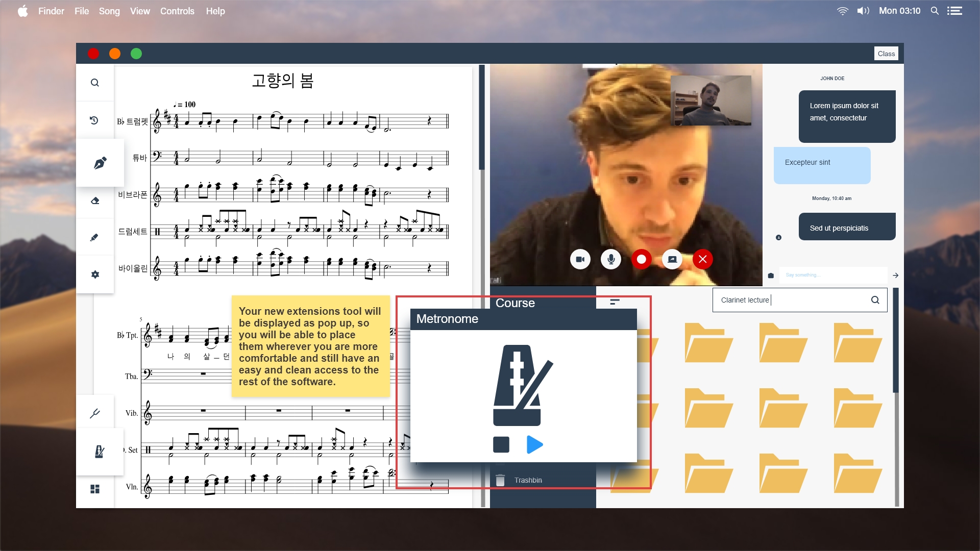Open the Controls menu
The image size is (980, 551).
[x=177, y=11]
